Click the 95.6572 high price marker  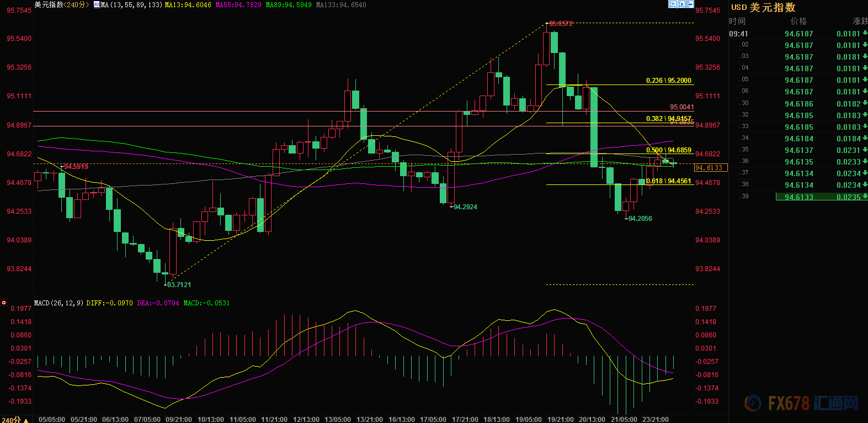[561, 24]
